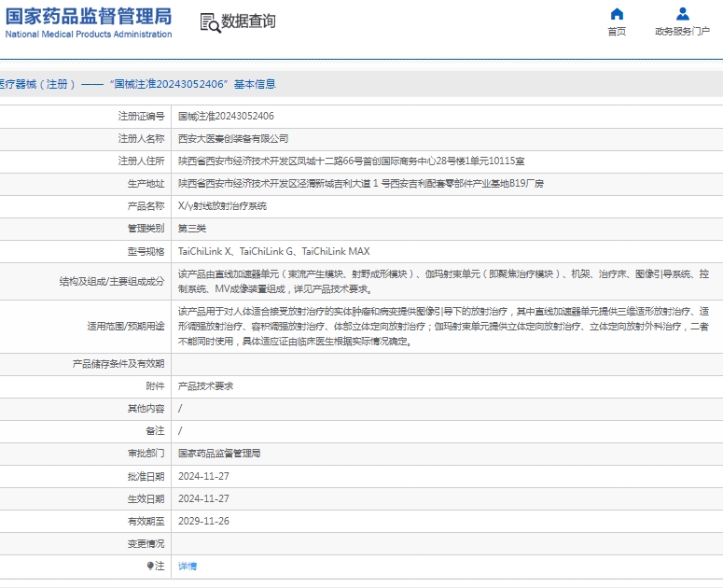Image resolution: width=723 pixels, height=588 pixels.
Task: Click the 型号规格 row label
Action: click(146, 251)
